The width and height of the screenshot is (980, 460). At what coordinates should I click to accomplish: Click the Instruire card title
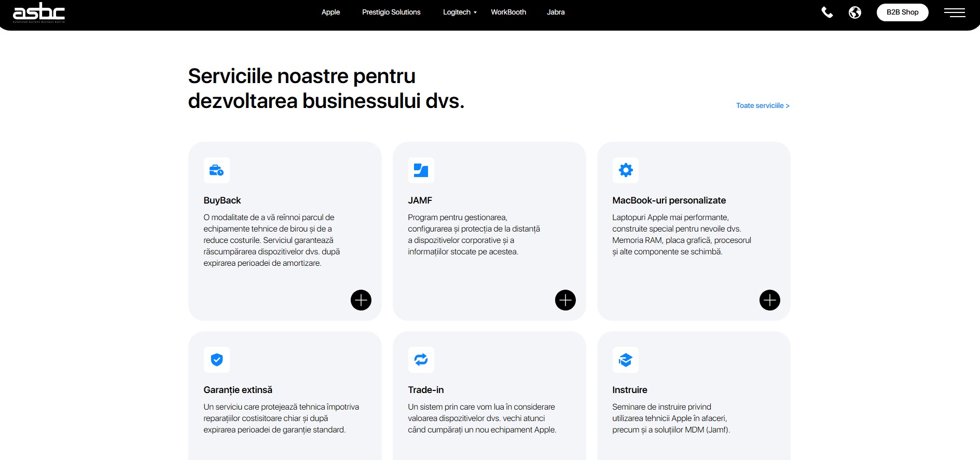click(630, 390)
